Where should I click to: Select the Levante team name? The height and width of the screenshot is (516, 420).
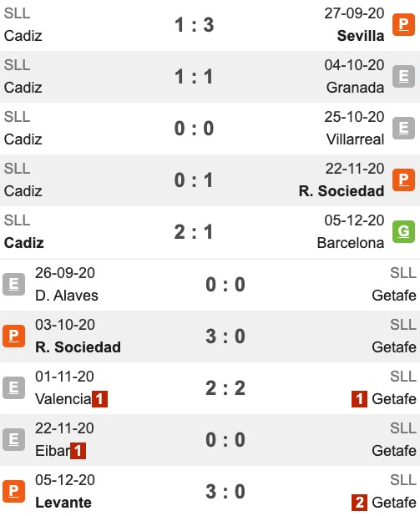(63, 503)
